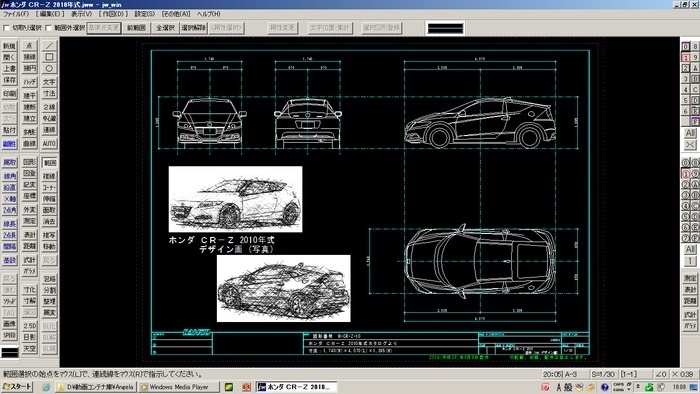Click the 保存 (save) toolbar button
Viewport: 700px width, 394px height.
coord(9,80)
